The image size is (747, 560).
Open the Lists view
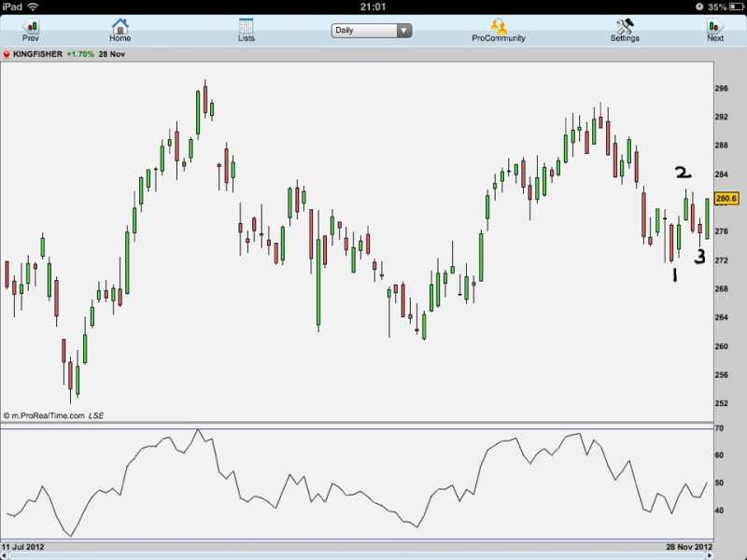(246, 30)
